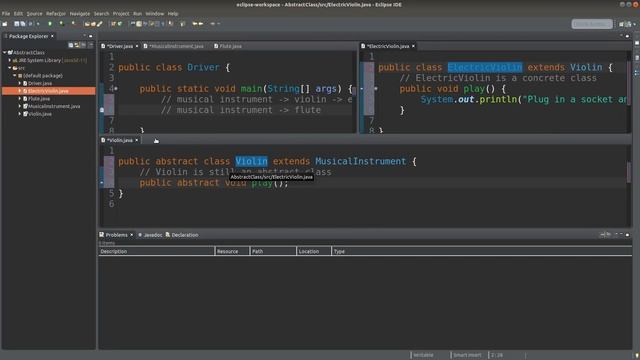This screenshot has height=360, width=640.
Task: Switch to the Declaration tab
Action: (182, 235)
